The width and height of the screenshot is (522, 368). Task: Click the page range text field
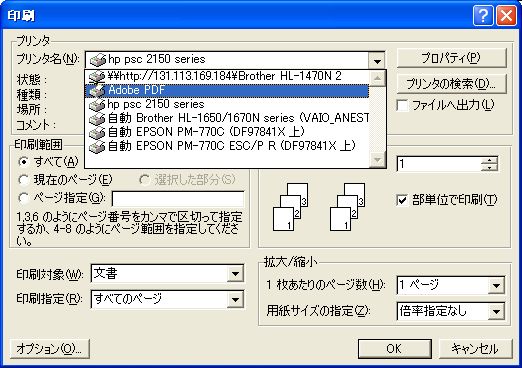point(178,199)
